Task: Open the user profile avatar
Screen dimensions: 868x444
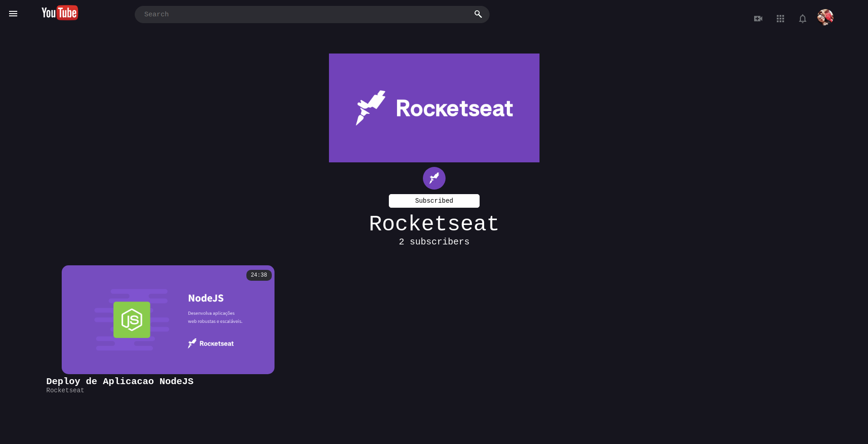Action: coord(825,17)
